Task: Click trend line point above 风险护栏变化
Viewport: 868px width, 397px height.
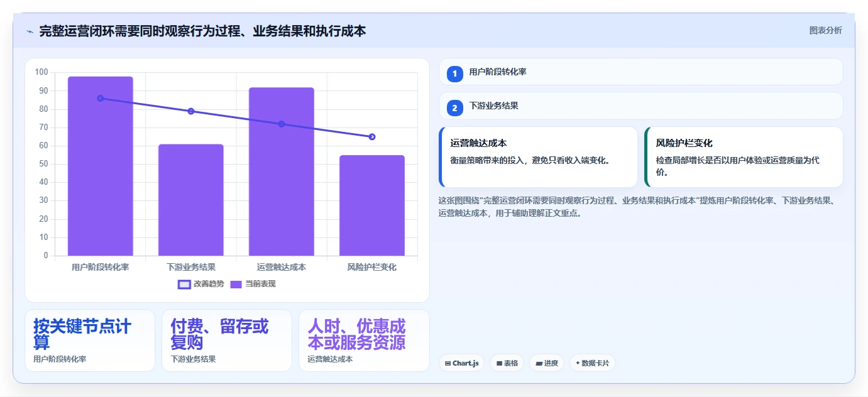Action: (x=372, y=136)
